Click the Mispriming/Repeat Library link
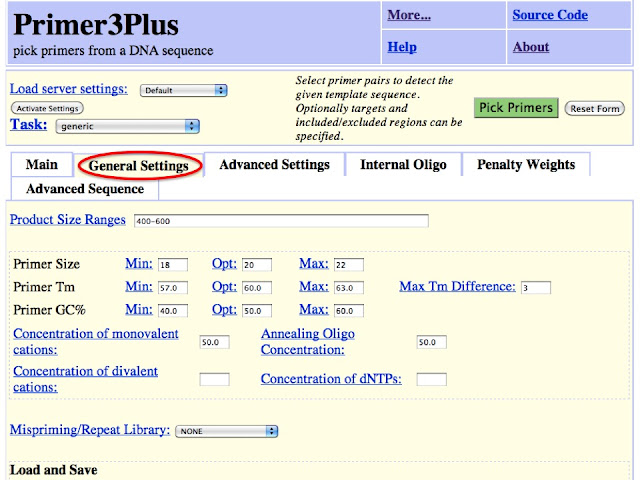 90,430
